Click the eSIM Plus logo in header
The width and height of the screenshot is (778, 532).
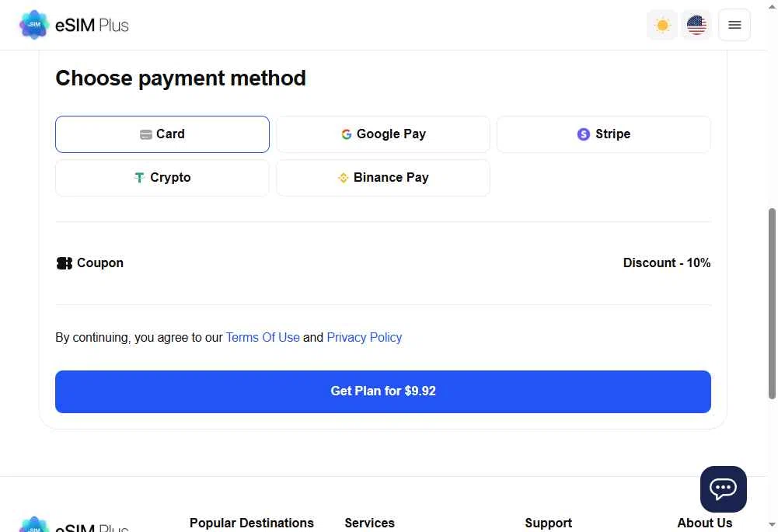point(74,25)
